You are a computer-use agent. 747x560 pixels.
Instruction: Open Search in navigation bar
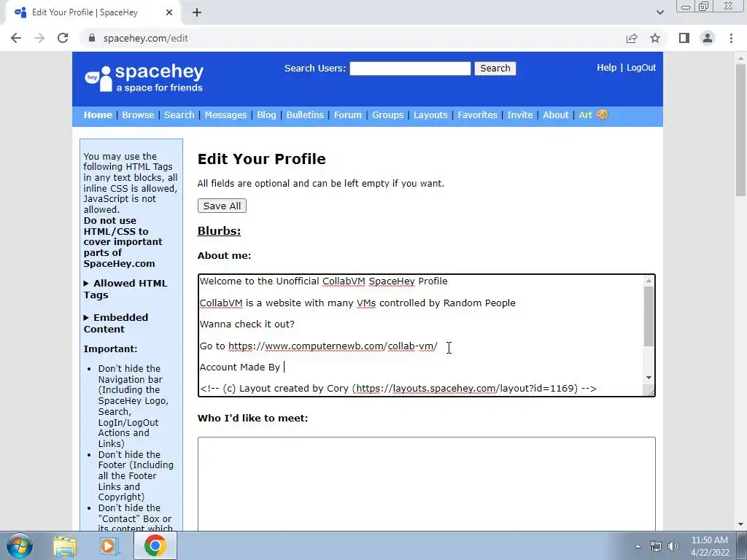coord(179,114)
